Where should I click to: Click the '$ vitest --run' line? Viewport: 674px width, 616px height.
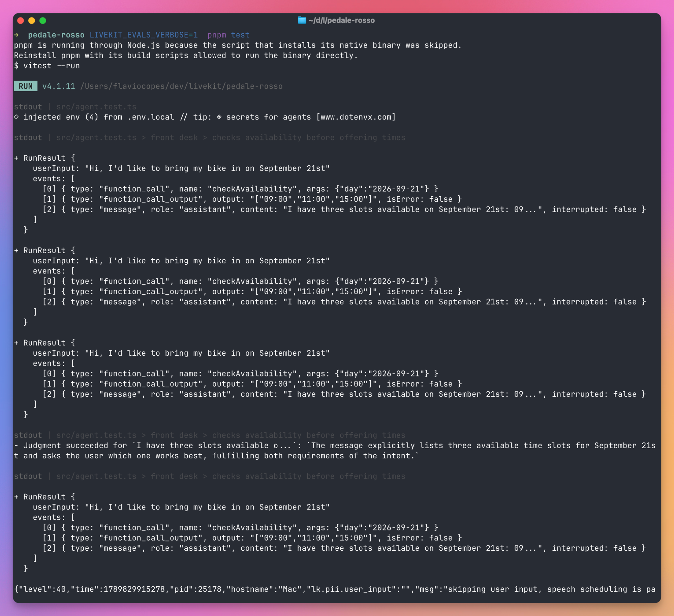point(47,66)
